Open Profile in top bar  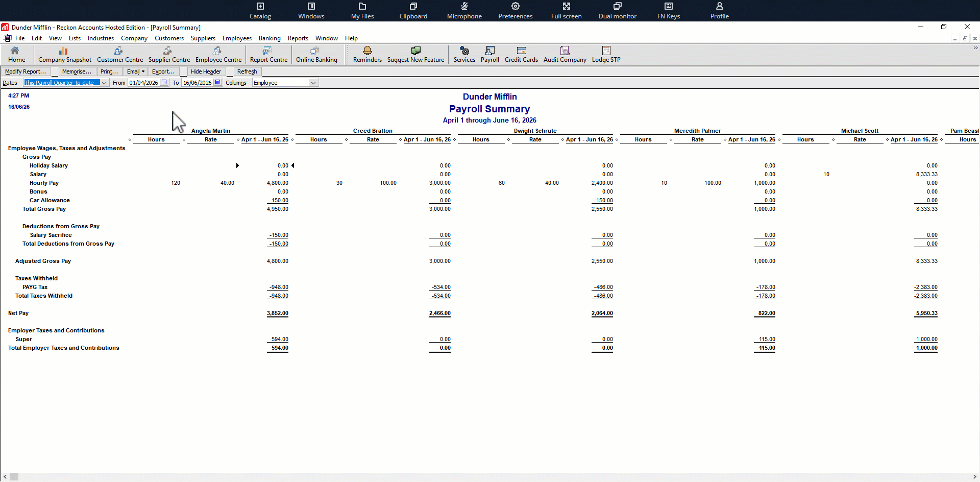720,11
